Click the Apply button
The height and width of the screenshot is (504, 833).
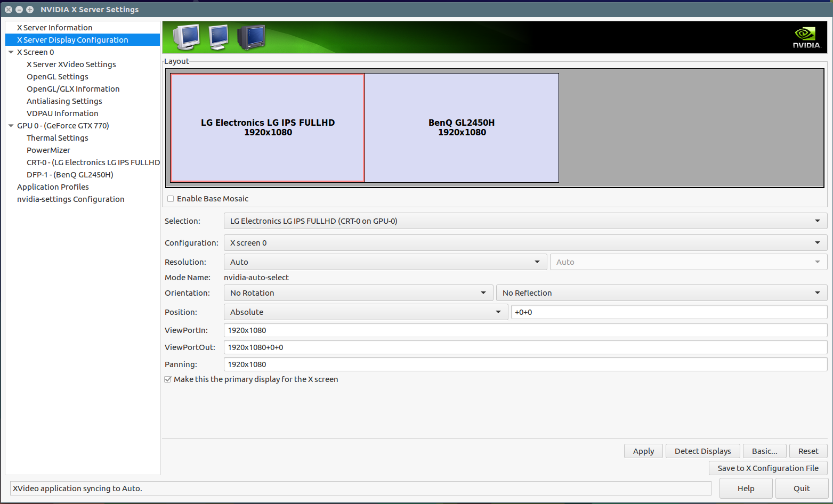coord(643,451)
